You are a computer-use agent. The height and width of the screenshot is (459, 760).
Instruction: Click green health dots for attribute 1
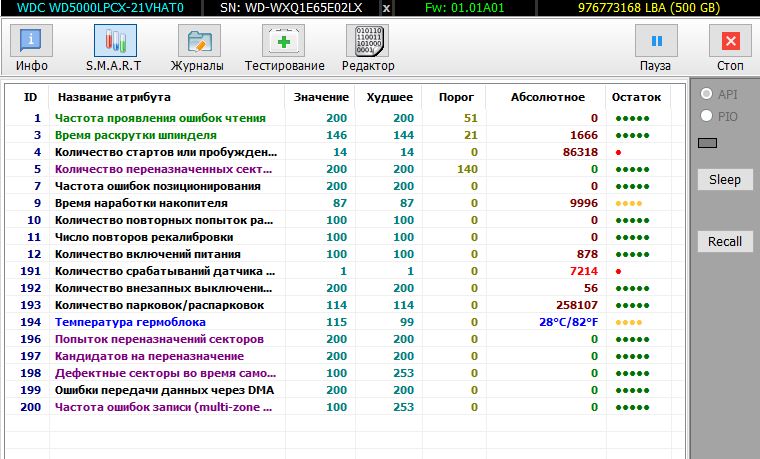point(633,119)
